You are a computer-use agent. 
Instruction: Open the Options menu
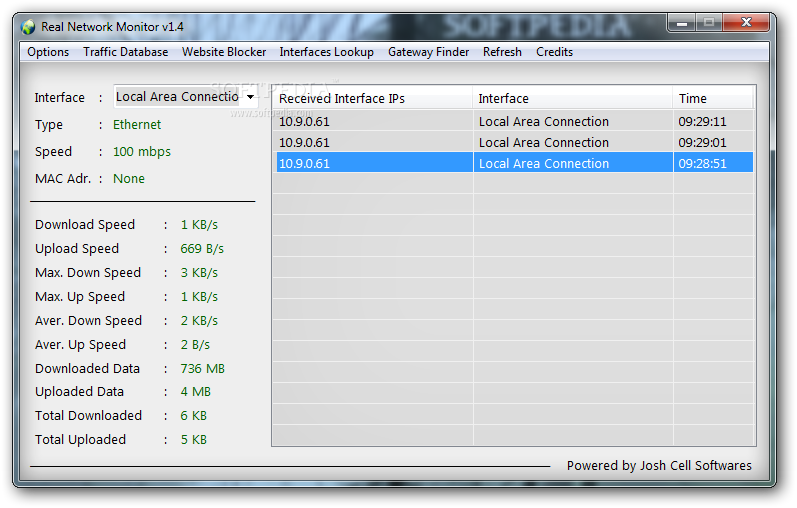(x=48, y=52)
